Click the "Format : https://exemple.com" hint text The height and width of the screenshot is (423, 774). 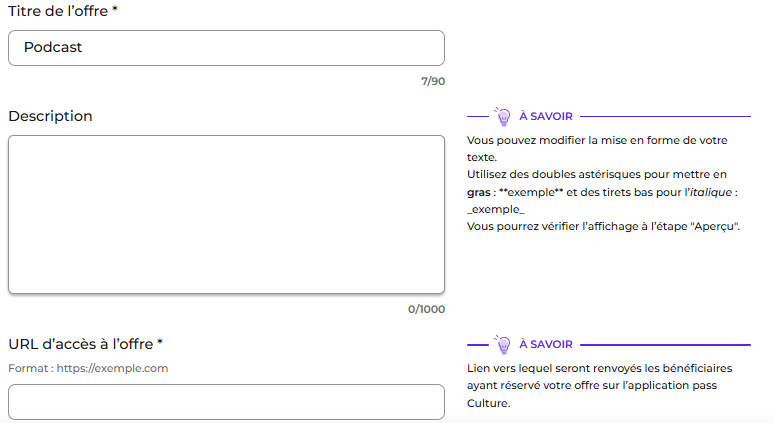[88, 368]
